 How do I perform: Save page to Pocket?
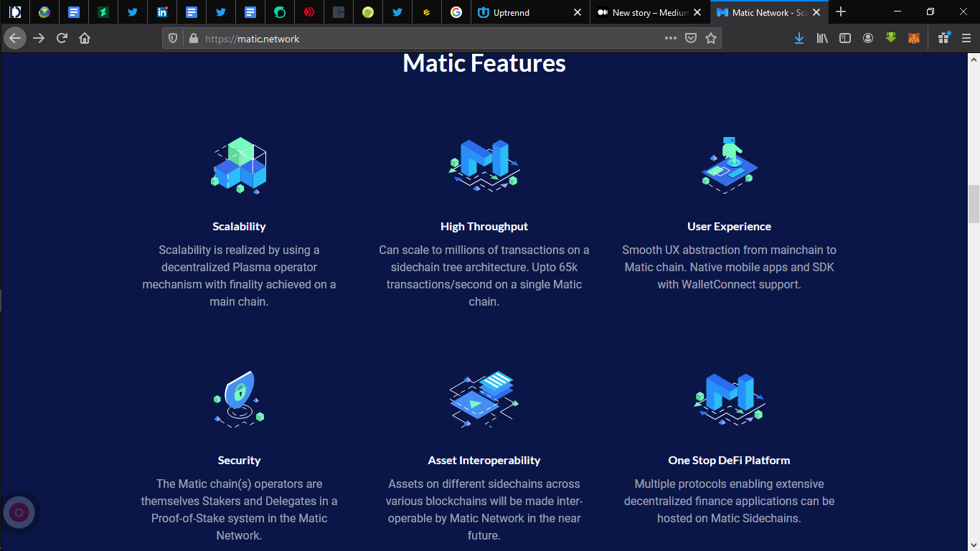pyautogui.click(x=691, y=38)
